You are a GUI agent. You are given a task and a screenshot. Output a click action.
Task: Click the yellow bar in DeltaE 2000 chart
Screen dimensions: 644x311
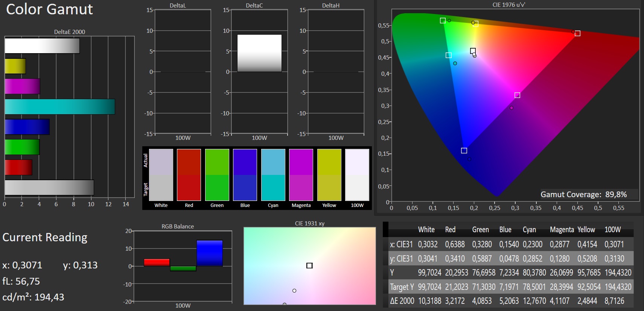pyautogui.click(x=15, y=66)
